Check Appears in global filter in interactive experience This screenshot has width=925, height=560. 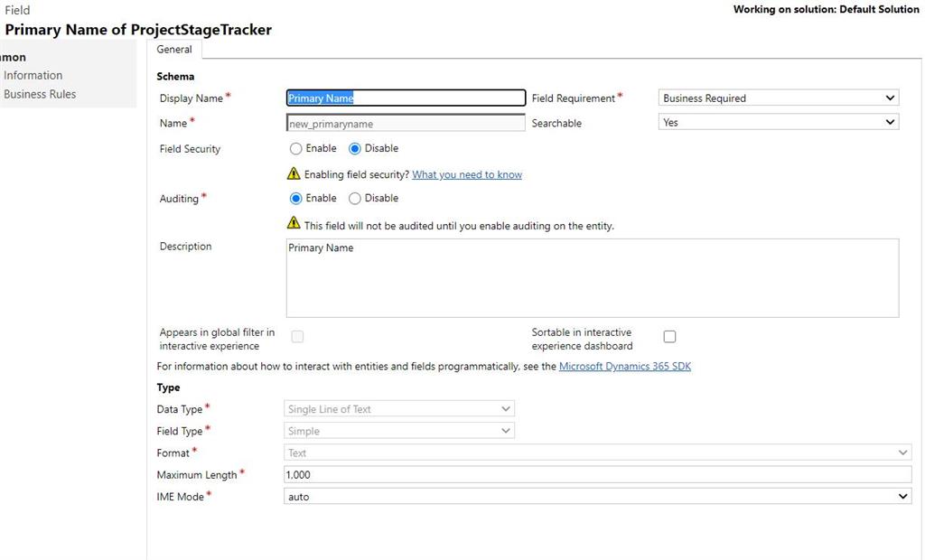coord(297,336)
